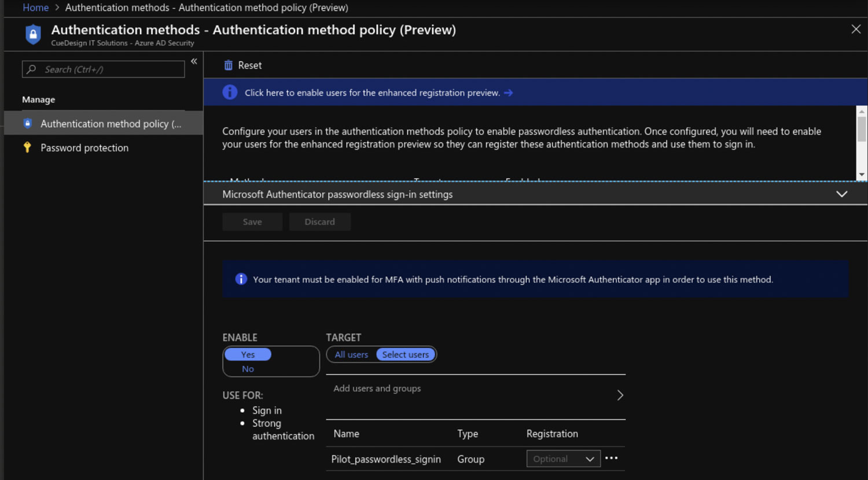The width and height of the screenshot is (868, 480).
Task: Select the Pilot_passwordless_signin group name
Action: (386, 459)
